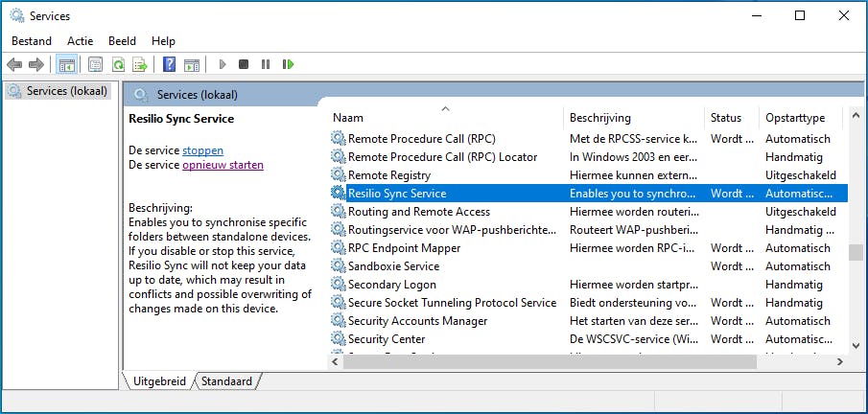
Task: Click the Forward arrow in the toolbar
Action: point(36,65)
